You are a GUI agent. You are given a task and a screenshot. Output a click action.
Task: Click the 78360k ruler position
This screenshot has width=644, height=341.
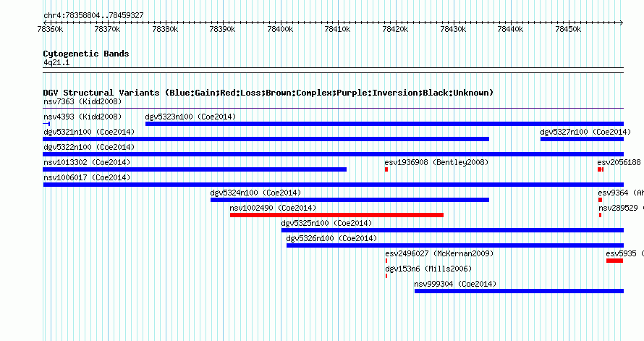(x=50, y=29)
